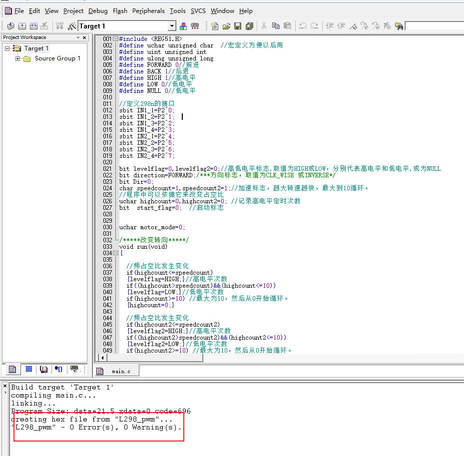464x456 pixels.
Task: Open the Flash menu
Action: click(x=120, y=11)
